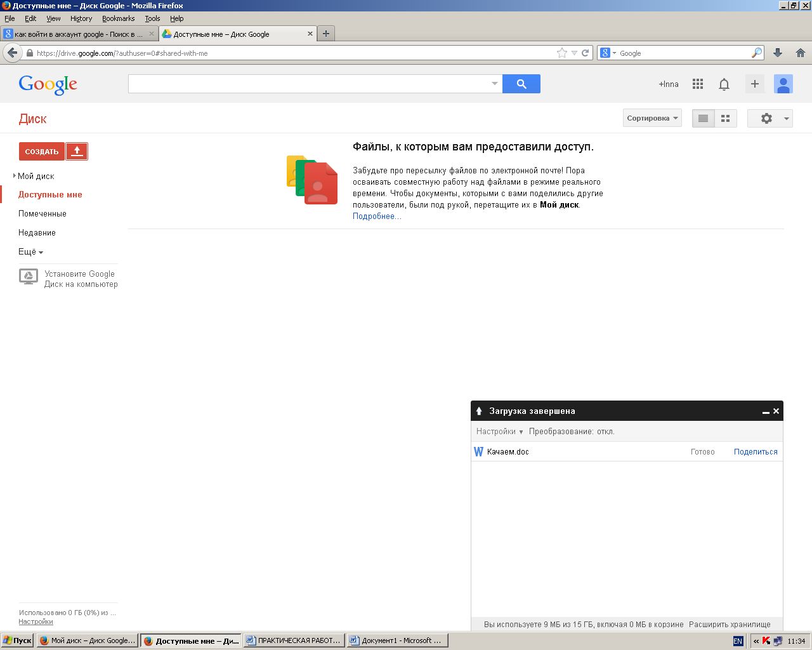Click the lock icon in the address bar

[30, 53]
